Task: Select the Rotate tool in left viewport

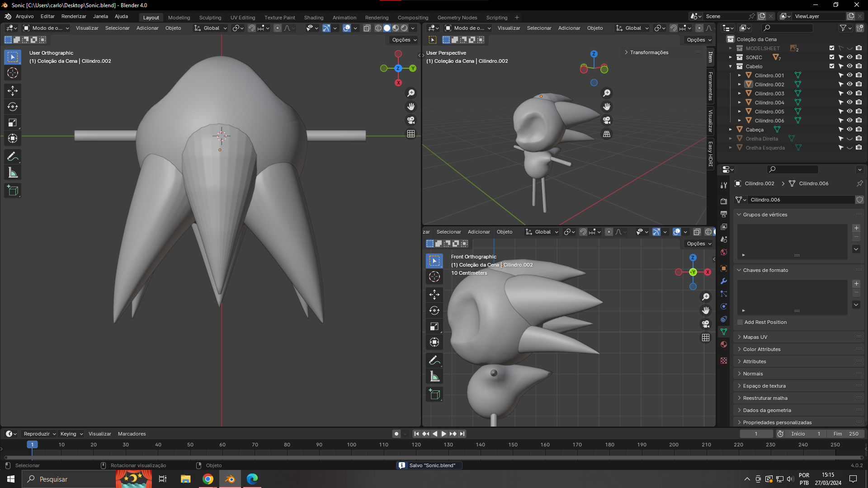Action: (x=13, y=107)
